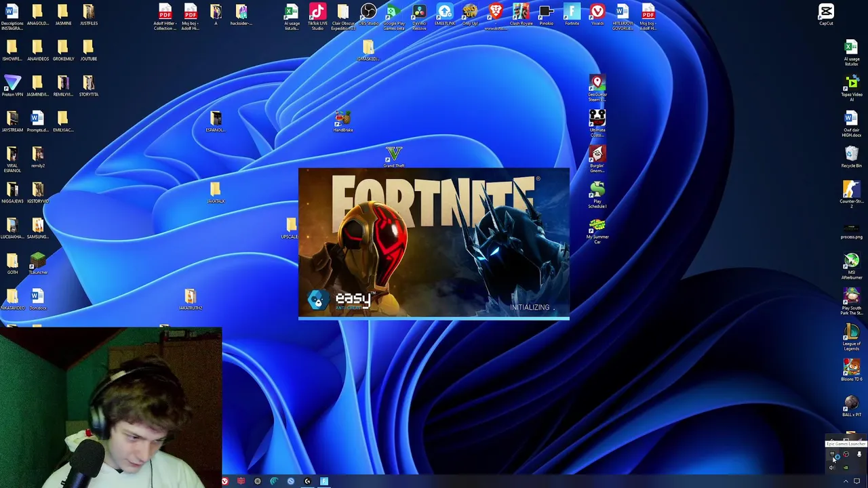Open the TikTok LIVE Studio shortcut

(x=317, y=17)
